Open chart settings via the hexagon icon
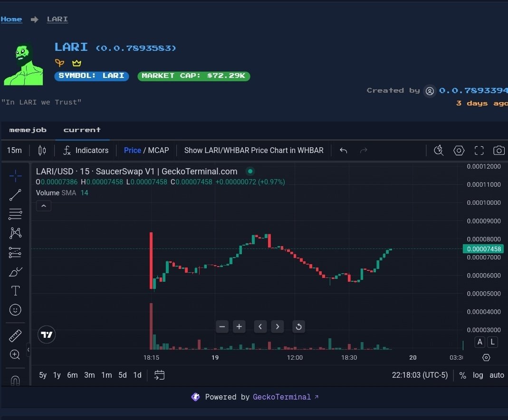 point(459,150)
